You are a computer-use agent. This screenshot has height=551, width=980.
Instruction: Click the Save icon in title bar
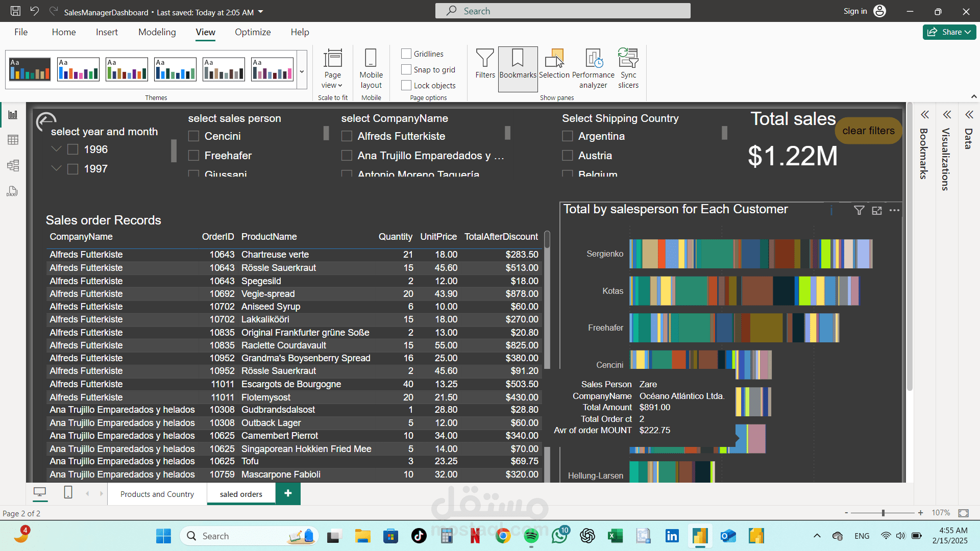click(16, 11)
